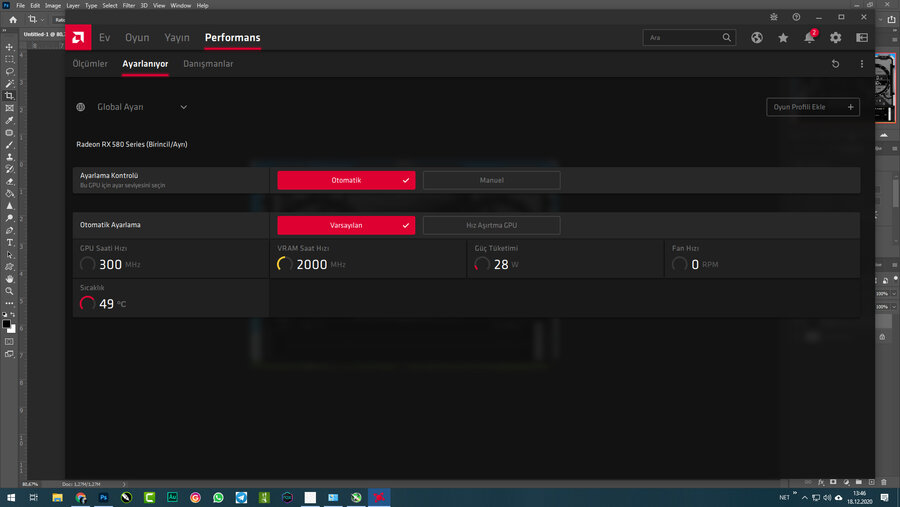
Task: Open the web browser globe icon
Action: 757,37
